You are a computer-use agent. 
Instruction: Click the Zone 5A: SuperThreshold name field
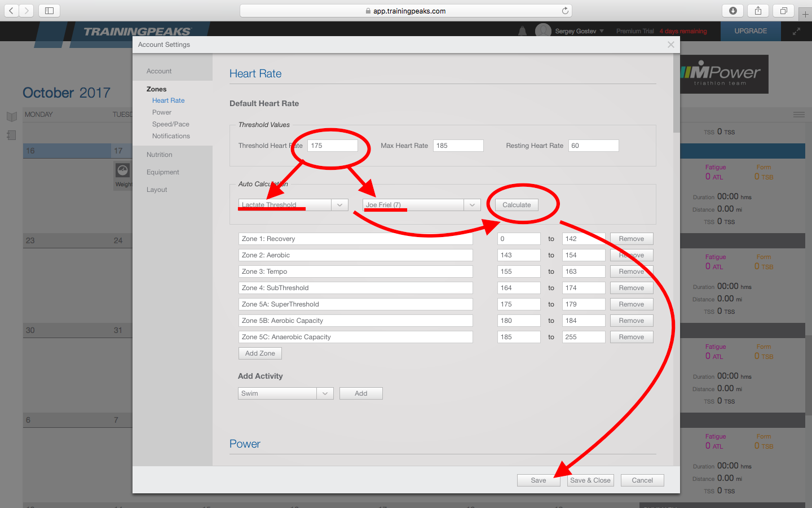(x=355, y=304)
